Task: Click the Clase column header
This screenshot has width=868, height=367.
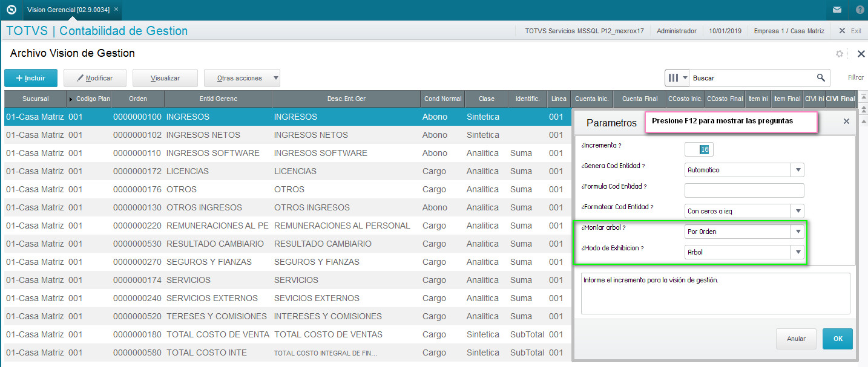Action: click(x=487, y=99)
